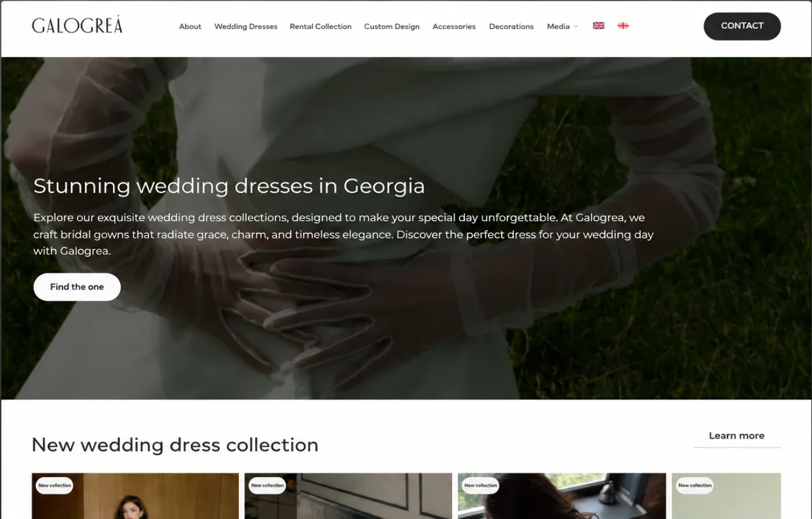Open Wedding Dresses menu item

(246, 27)
